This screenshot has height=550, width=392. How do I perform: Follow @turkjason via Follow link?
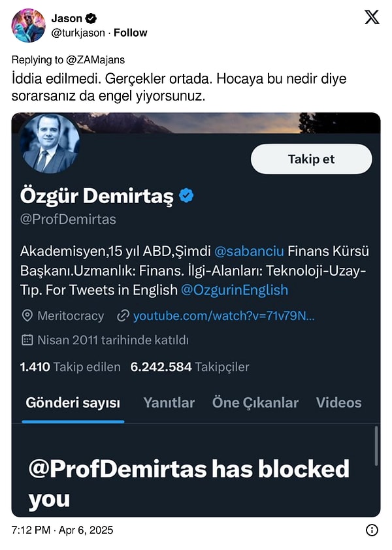[x=130, y=33]
